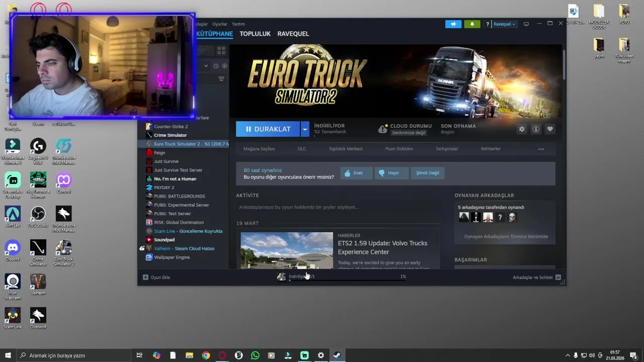Open ETS2 1.59 Update Volvo Trucks headline
644x362 pixels.
(x=382, y=247)
